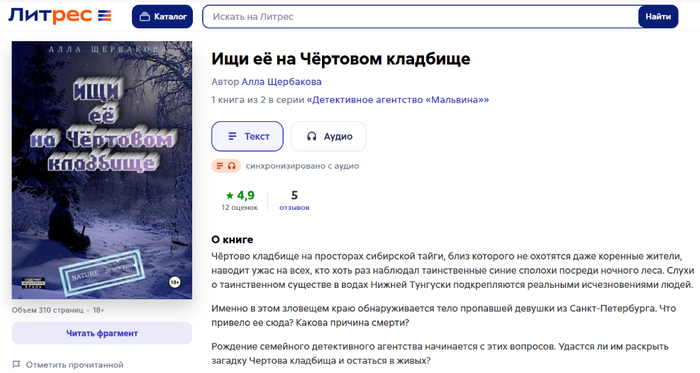Open the 5 отзывов reviews link
Screen dimensions: 700x373
(x=294, y=200)
